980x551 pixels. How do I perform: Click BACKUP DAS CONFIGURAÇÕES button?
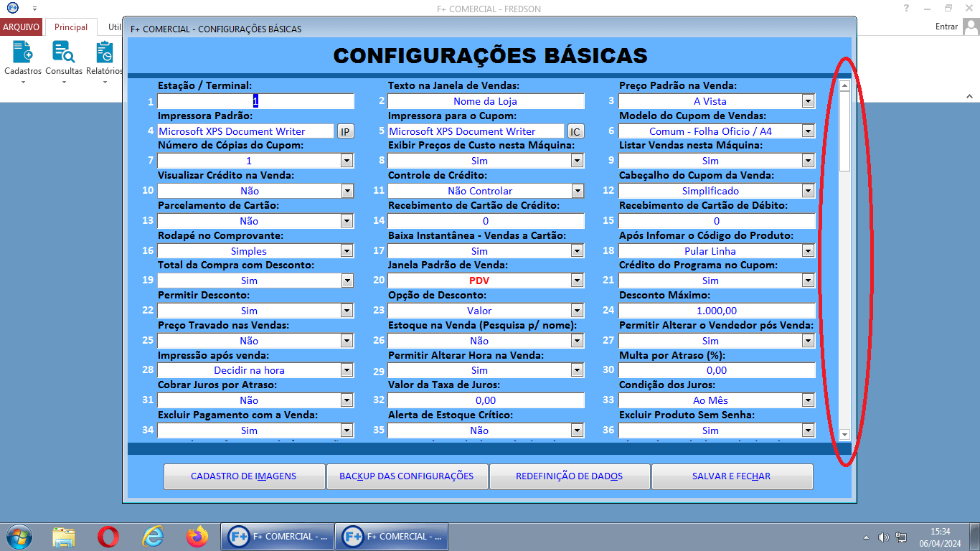click(407, 476)
